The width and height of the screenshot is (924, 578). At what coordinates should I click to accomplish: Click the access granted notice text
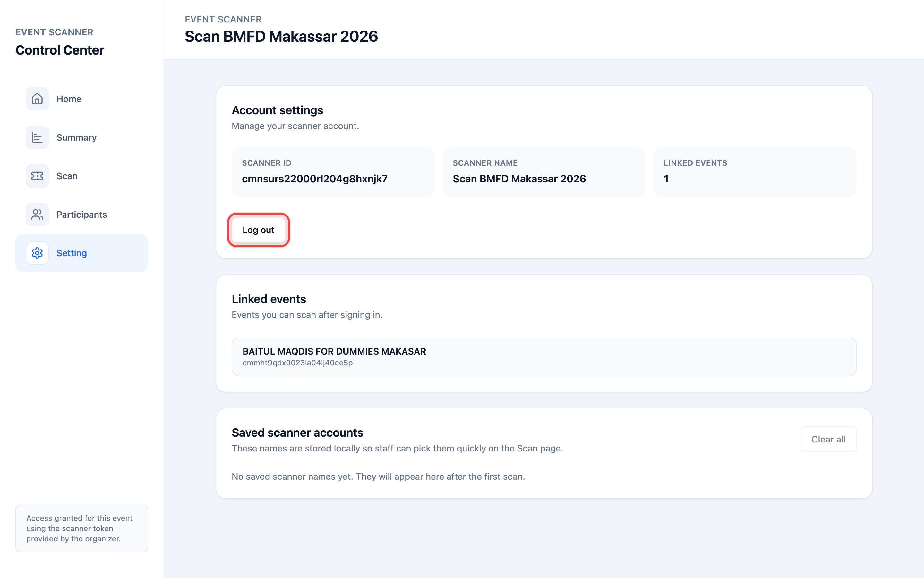click(80, 528)
